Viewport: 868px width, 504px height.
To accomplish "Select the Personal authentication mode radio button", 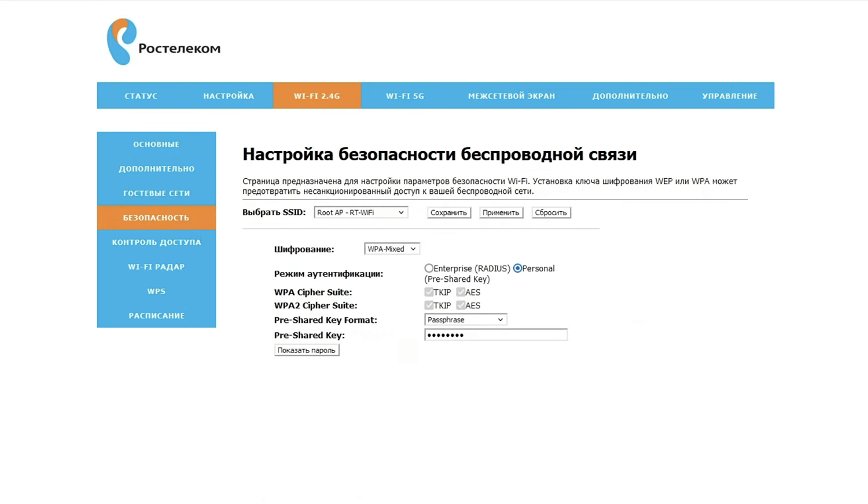I will (518, 268).
